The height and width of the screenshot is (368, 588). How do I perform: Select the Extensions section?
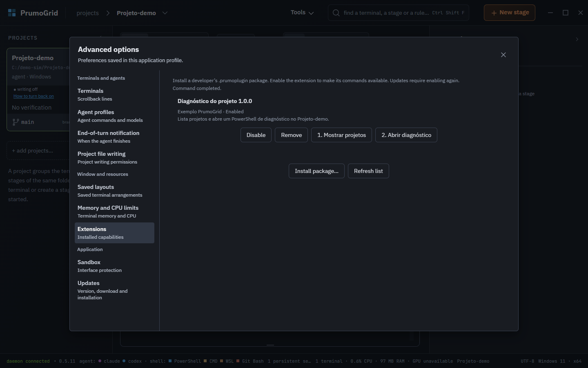pos(114,233)
